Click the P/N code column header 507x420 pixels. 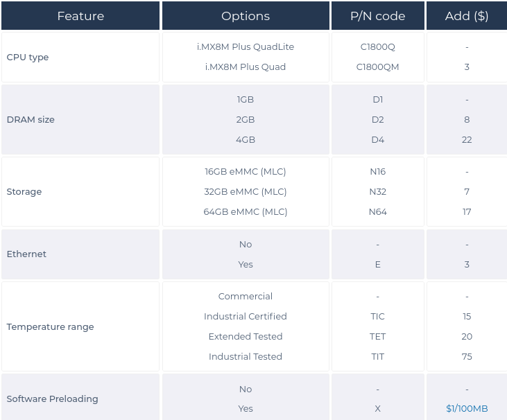point(378,16)
